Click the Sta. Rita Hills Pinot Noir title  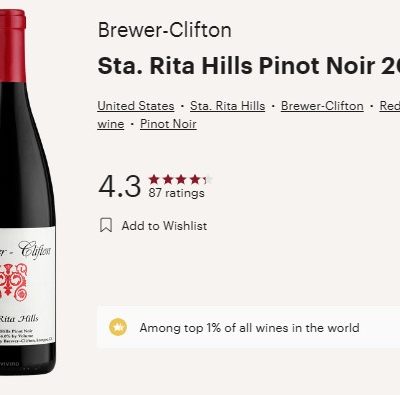point(249,66)
